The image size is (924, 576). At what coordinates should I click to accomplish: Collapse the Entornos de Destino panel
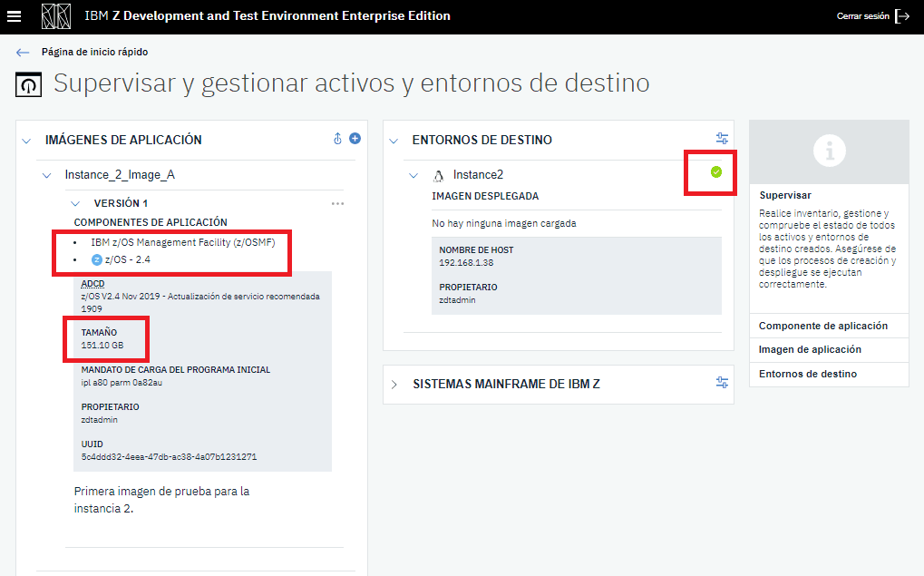[394, 141]
